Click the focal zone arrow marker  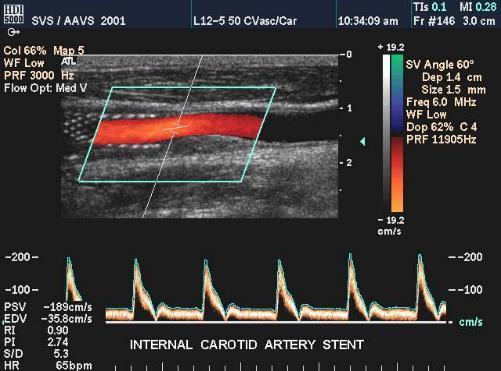pos(363,142)
